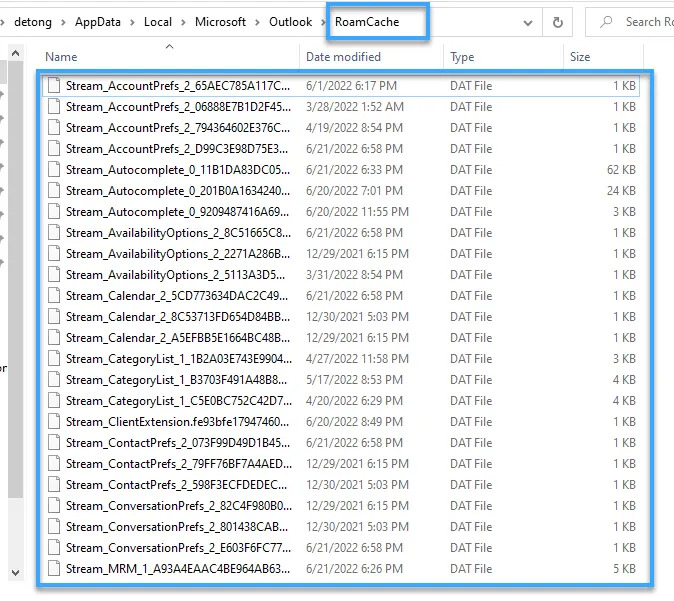The height and width of the screenshot is (601, 674).
Task: Select file icon of Stream_AccountPrefs_2_06888E7B1D2F45
Action: (x=54, y=107)
